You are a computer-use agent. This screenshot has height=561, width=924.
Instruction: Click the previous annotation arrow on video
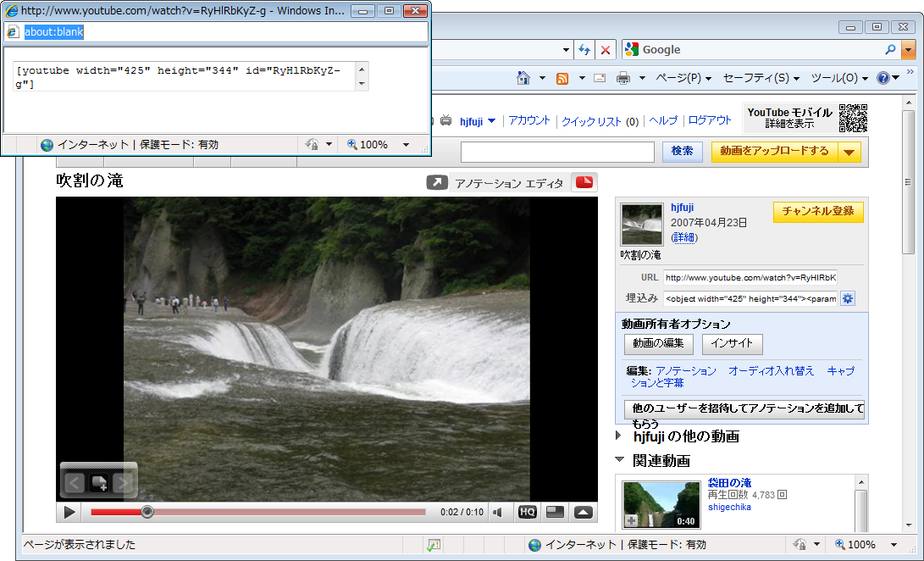point(75,483)
